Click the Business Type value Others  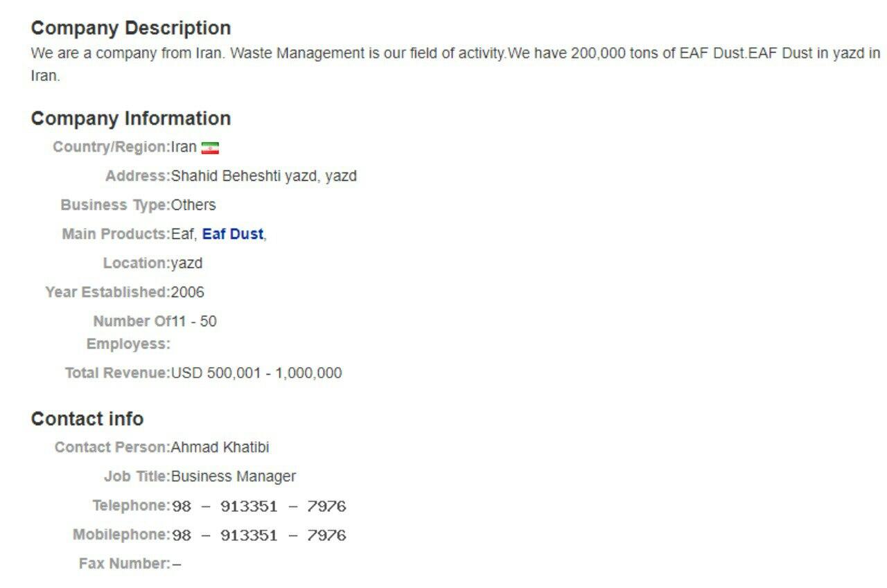click(193, 205)
